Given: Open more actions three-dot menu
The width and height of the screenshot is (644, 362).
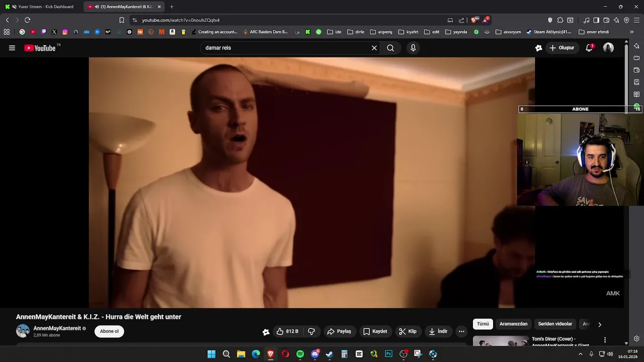Looking at the screenshot, I should click(461, 331).
